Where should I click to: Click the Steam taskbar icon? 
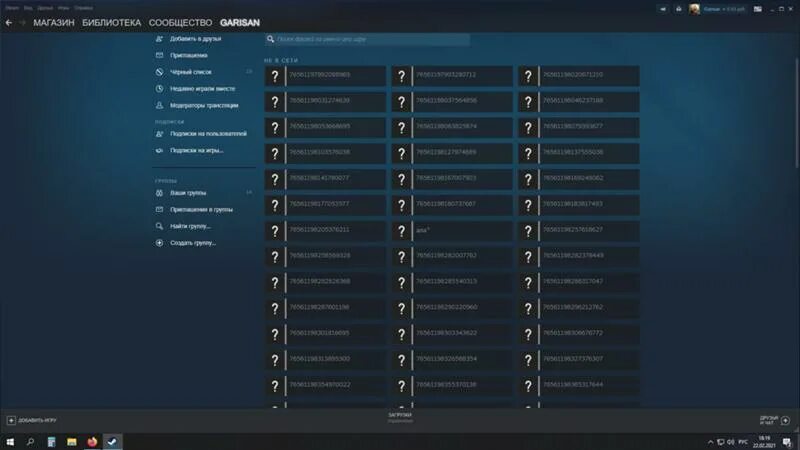(x=112, y=442)
